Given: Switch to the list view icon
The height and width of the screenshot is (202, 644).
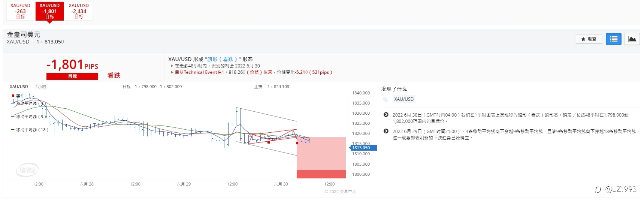Looking at the screenshot, I should (x=614, y=39).
